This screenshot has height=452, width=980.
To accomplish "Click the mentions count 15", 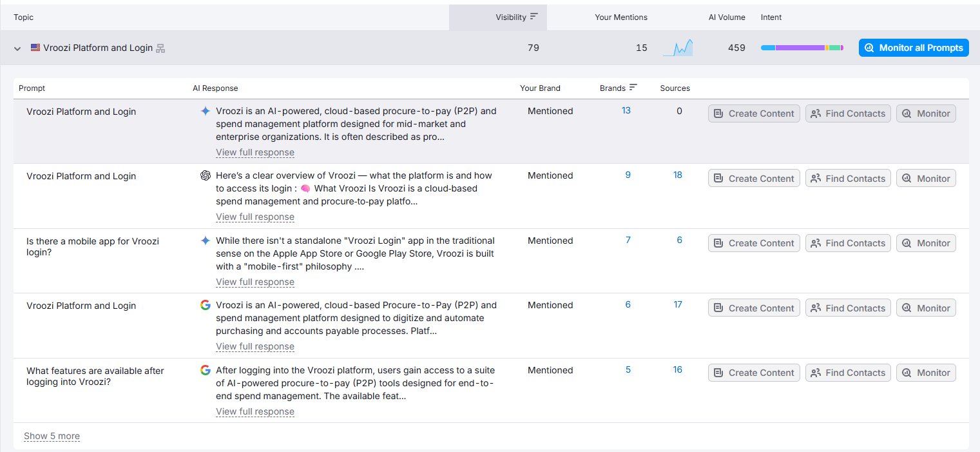I will (x=642, y=48).
